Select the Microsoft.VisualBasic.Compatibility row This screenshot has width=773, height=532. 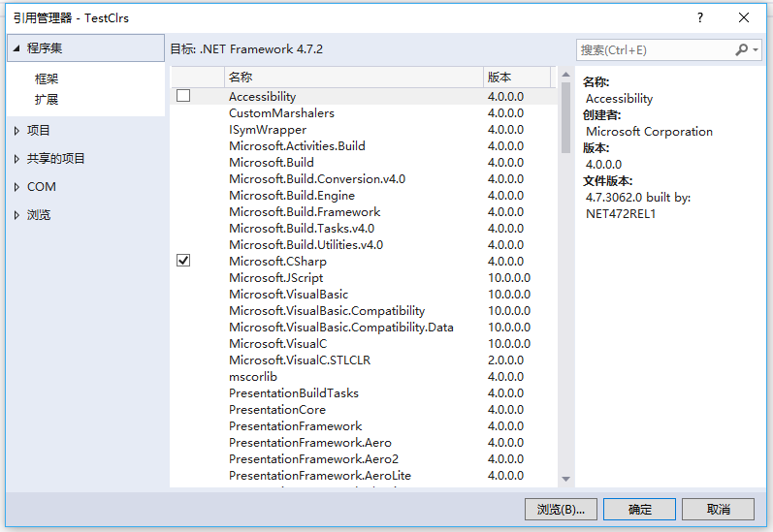pyautogui.click(x=364, y=311)
